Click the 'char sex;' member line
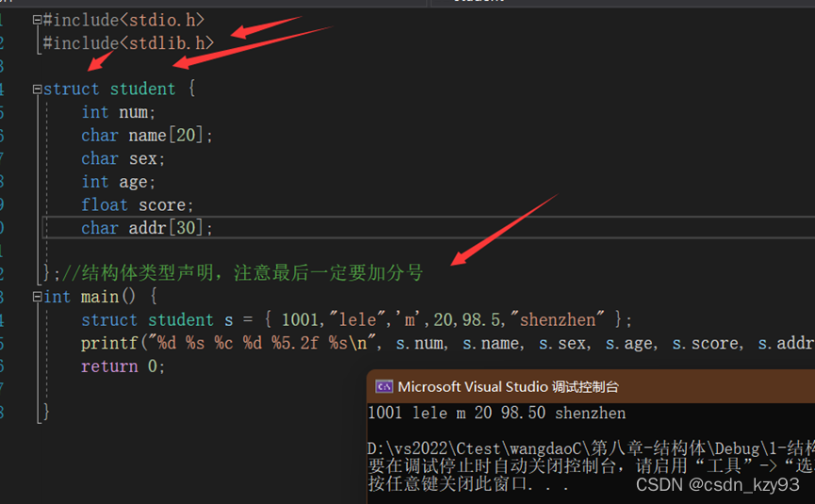The width and height of the screenshot is (815, 504). click(x=122, y=158)
